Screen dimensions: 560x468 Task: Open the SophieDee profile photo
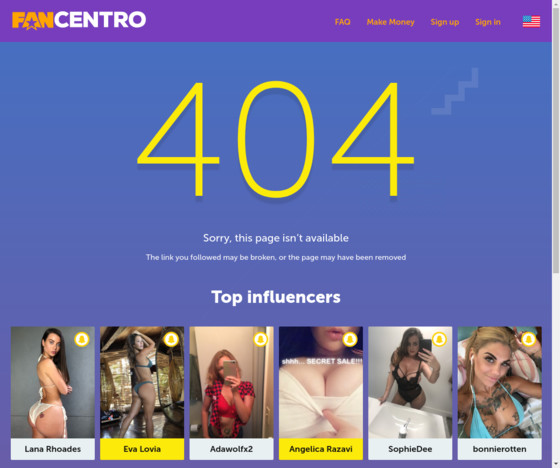tap(410, 382)
